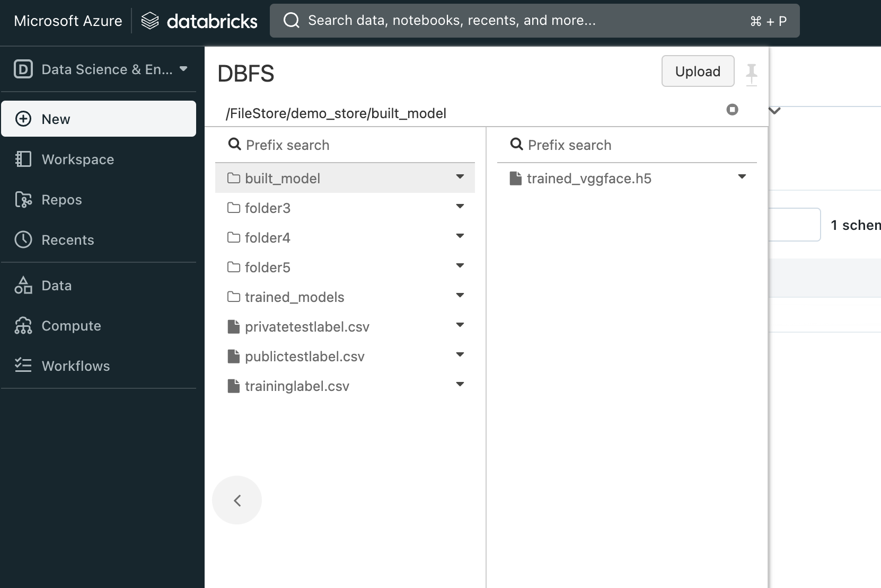
Task: Click the /FileStore/demo_store/built_model path text
Action: (x=336, y=113)
